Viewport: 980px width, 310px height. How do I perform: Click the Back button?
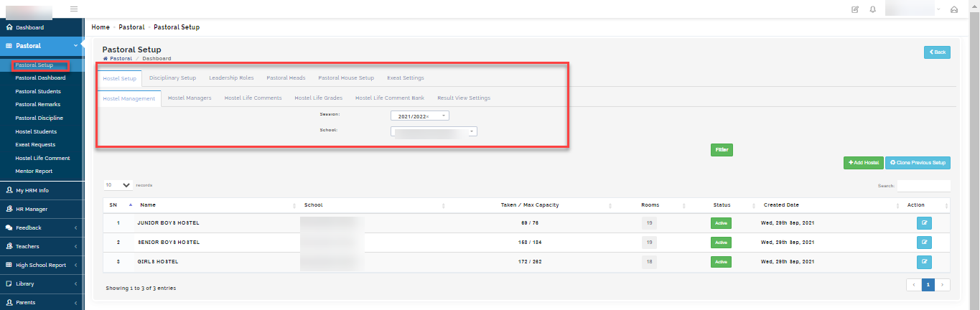(937, 52)
